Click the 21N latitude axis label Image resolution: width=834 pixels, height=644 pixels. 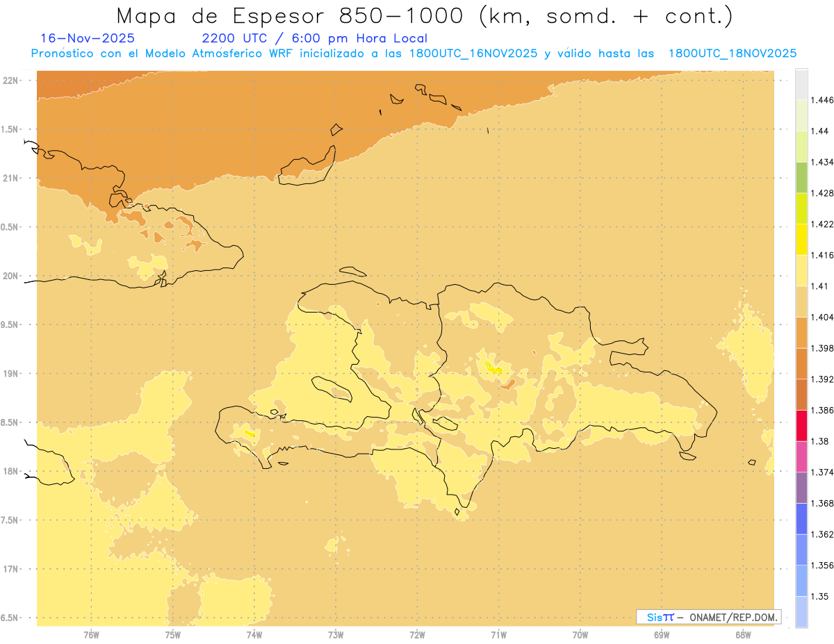[x=10, y=178]
